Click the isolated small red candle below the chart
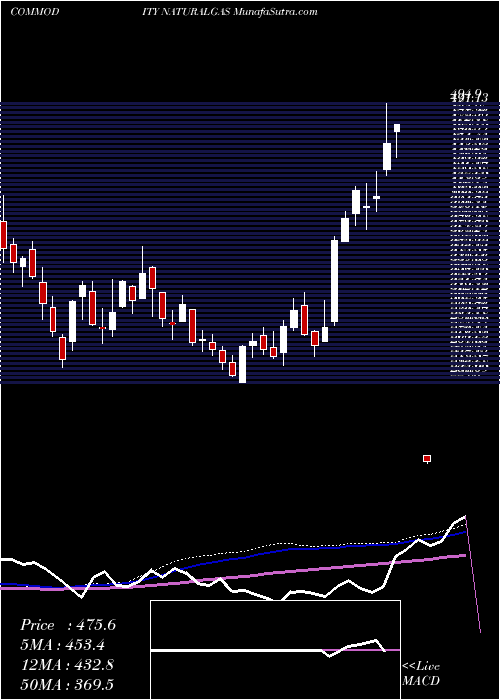 (x=427, y=458)
